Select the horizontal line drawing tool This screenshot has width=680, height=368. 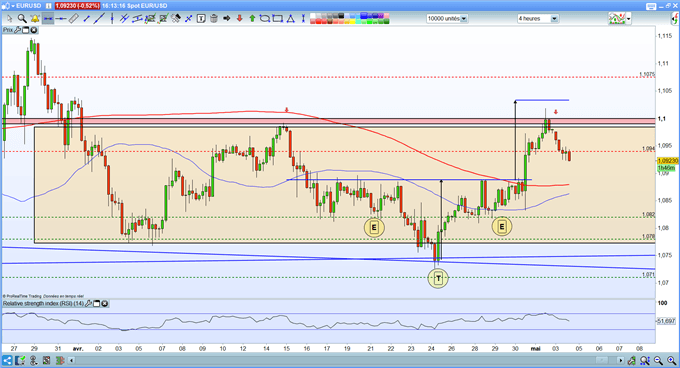(48, 19)
